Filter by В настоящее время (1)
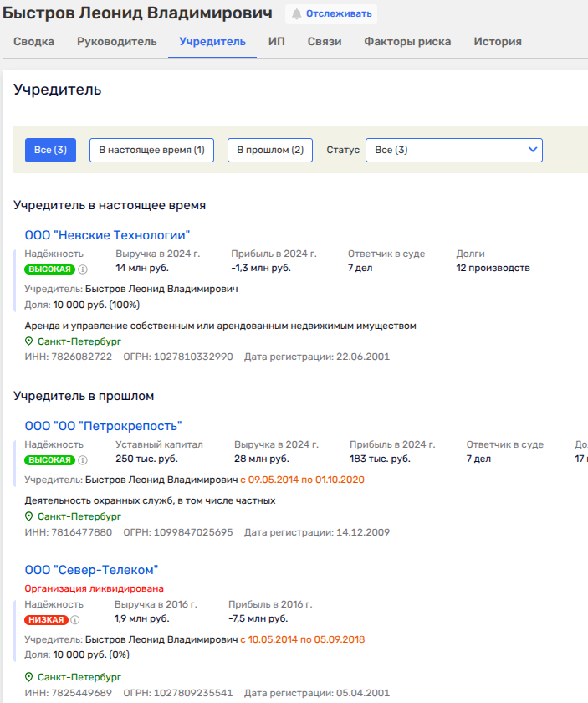Screen dimensions: 588x703 [x=151, y=150]
